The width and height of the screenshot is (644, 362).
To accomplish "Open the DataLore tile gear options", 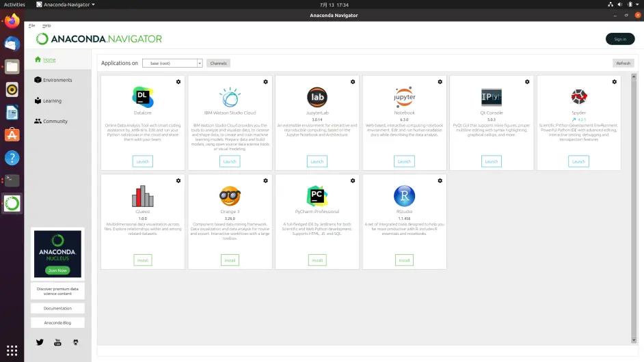I will tap(178, 82).
